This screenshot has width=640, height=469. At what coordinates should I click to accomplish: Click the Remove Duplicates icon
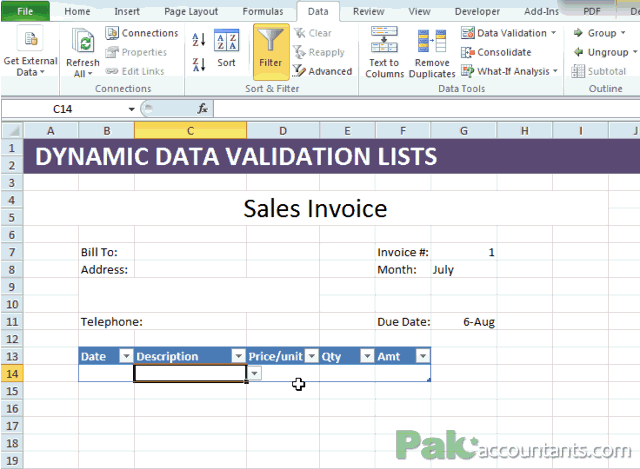[432, 41]
